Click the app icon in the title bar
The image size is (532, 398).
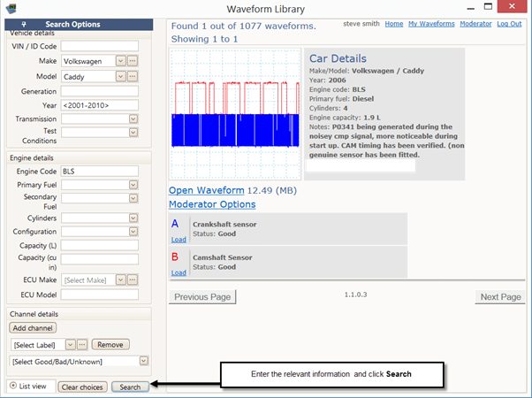pyautogui.click(x=11, y=9)
